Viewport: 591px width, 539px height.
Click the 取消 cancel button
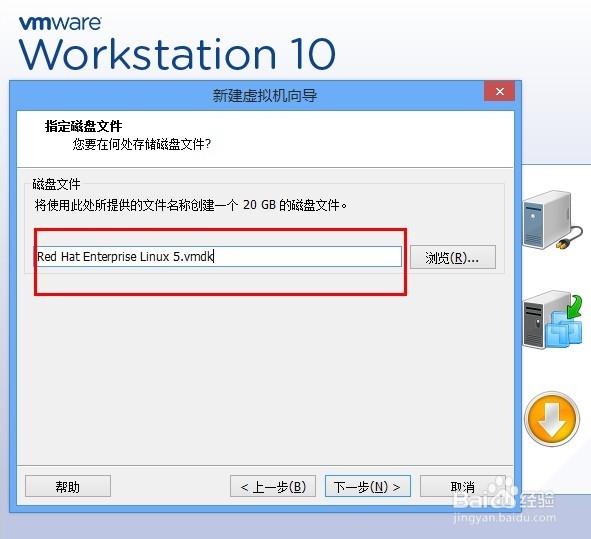click(462, 486)
